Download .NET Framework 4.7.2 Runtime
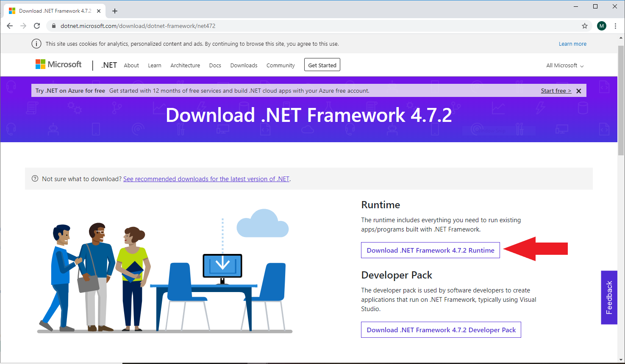 tap(431, 250)
